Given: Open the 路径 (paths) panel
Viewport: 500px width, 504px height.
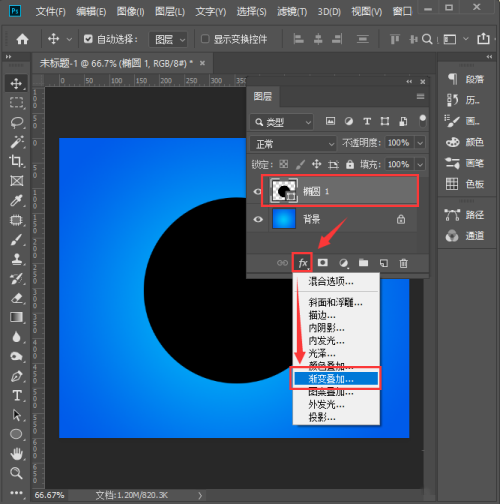Looking at the screenshot, I should (x=466, y=215).
